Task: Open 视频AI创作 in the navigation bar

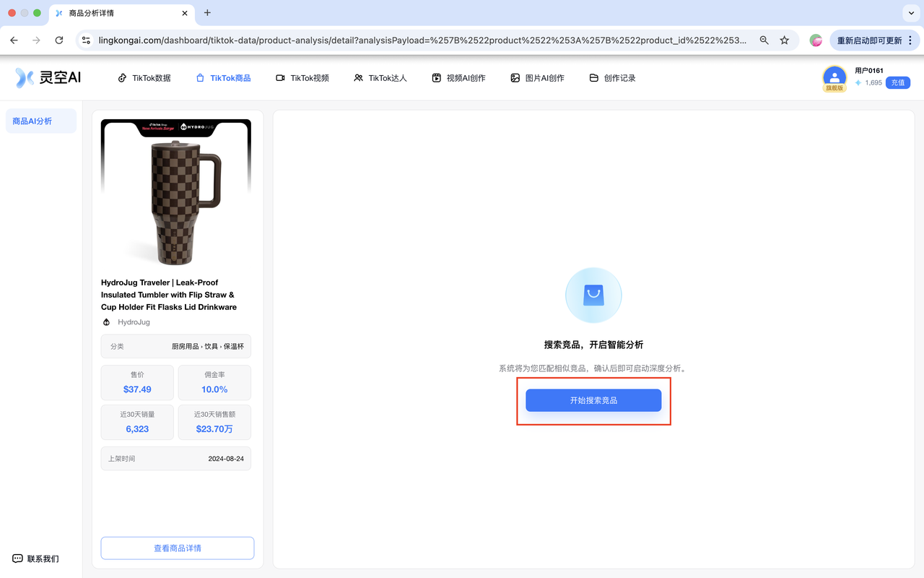Action: (458, 78)
